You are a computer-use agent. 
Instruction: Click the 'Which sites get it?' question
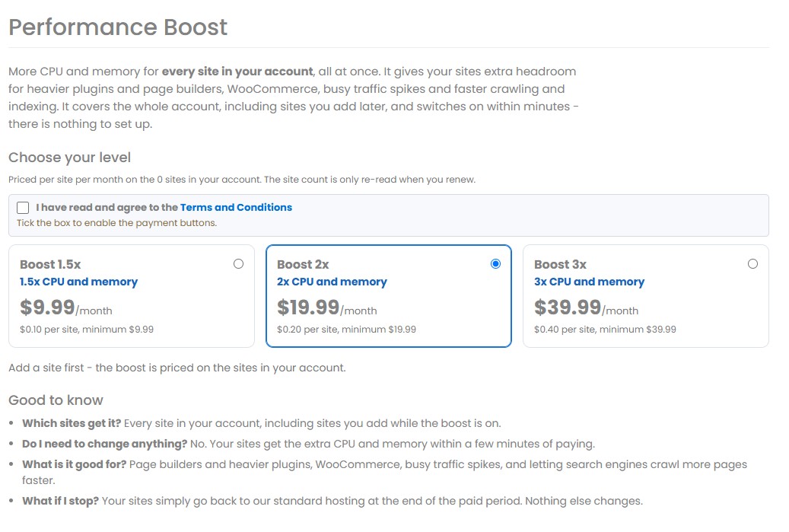tap(72, 423)
